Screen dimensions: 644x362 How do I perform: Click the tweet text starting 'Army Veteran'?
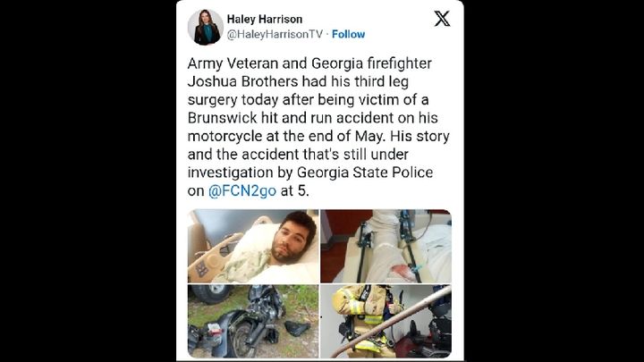tap(318, 127)
